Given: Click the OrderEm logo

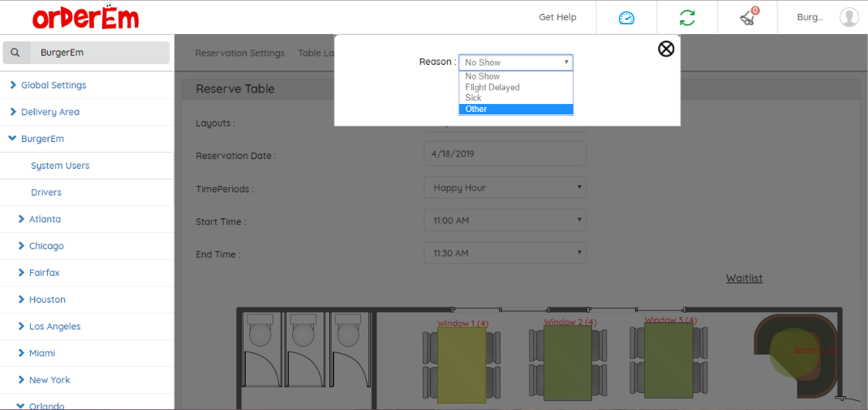Looking at the screenshot, I should [x=85, y=18].
